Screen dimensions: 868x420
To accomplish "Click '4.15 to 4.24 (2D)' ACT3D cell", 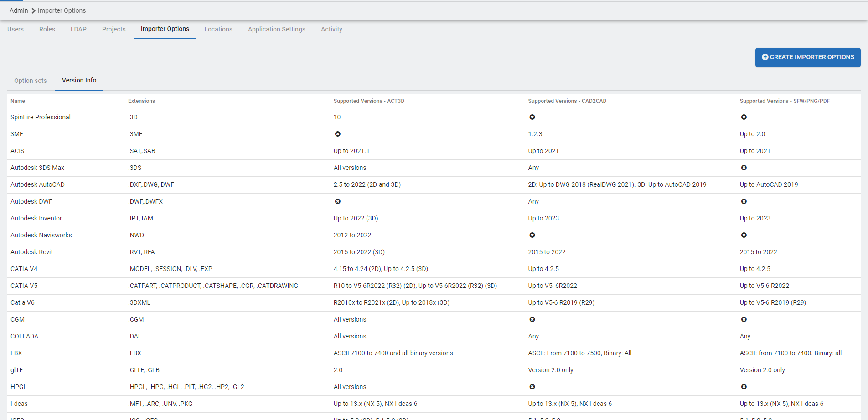I will pos(381,269).
